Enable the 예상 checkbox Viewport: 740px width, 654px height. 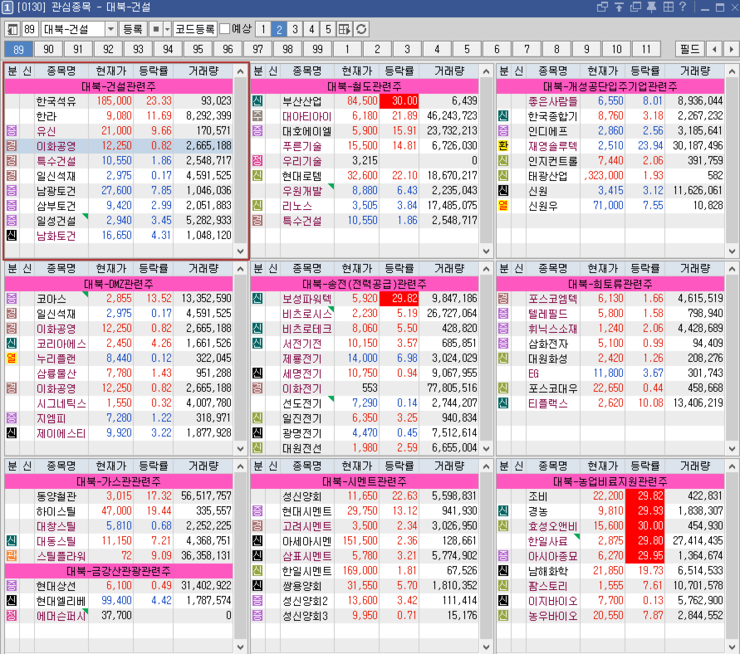click(225, 29)
